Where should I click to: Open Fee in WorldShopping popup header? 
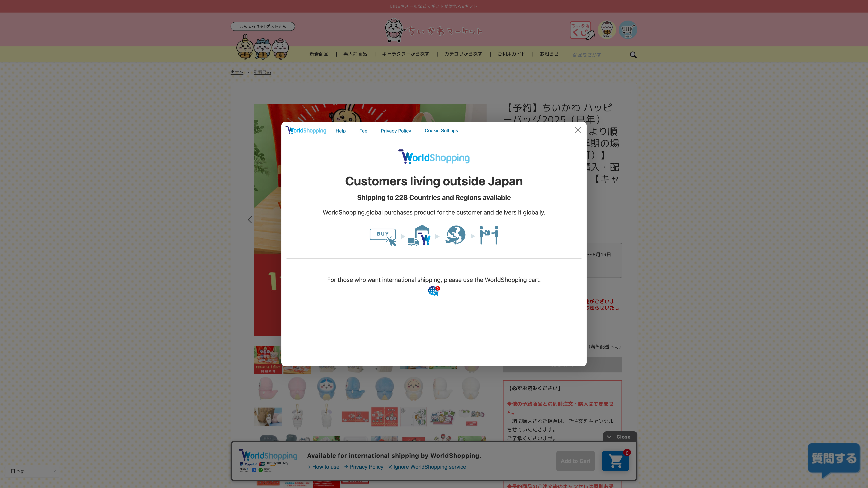pyautogui.click(x=363, y=131)
